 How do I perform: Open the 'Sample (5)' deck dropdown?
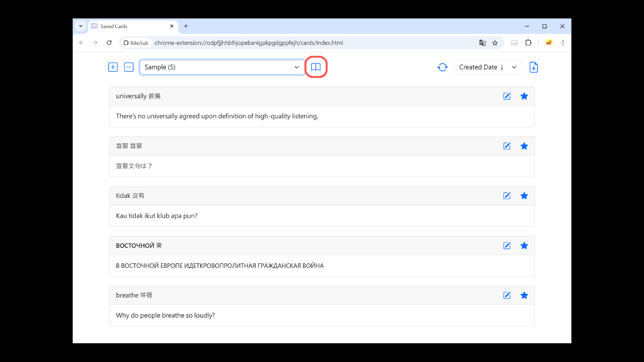point(222,67)
